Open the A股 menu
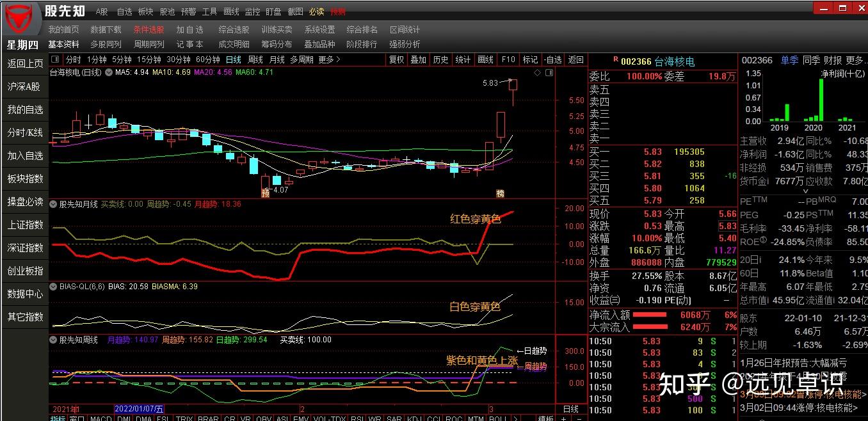This screenshot has height=421, width=868. click(102, 12)
